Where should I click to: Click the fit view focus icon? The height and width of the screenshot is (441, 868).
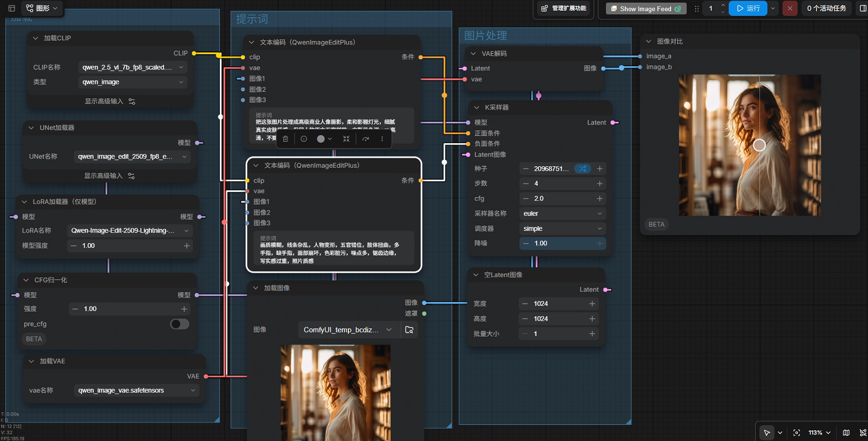(797, 432)
